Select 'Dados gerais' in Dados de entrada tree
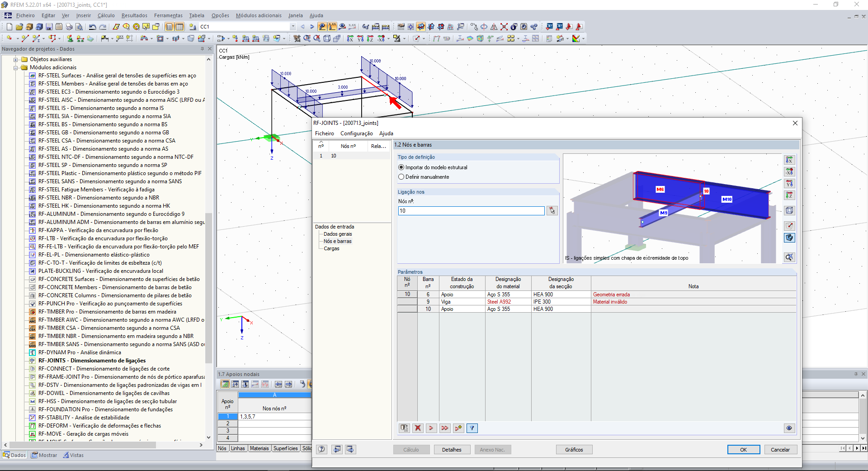Image resolution: width=868 pixels, height=471 pixels. click(x=338, y=234)
